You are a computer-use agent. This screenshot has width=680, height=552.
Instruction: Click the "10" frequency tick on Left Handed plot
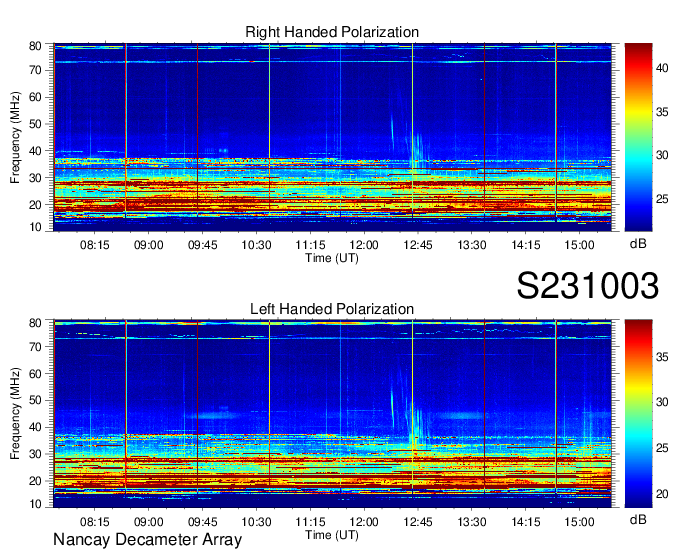(x=35, y=504)
